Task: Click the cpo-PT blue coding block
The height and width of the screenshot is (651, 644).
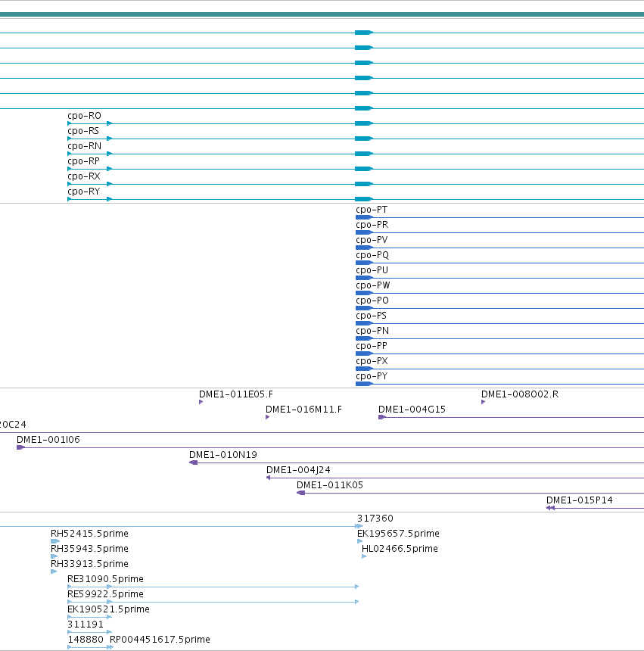Action: pyautogui.click(x=364, y=217)
